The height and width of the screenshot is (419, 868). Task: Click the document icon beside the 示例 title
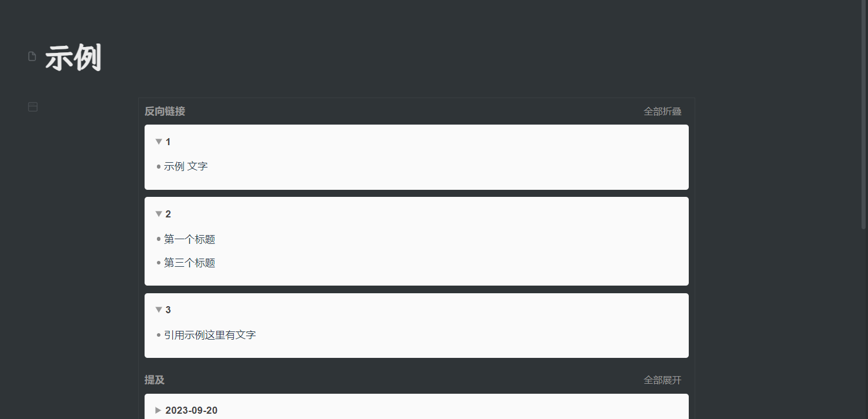tap(32, 56)
